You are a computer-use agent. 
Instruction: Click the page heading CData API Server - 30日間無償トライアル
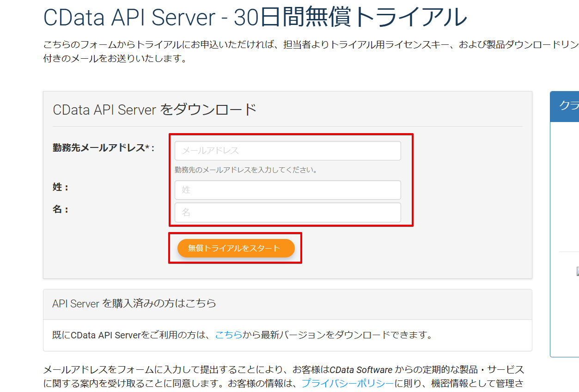tap(255, 18)
